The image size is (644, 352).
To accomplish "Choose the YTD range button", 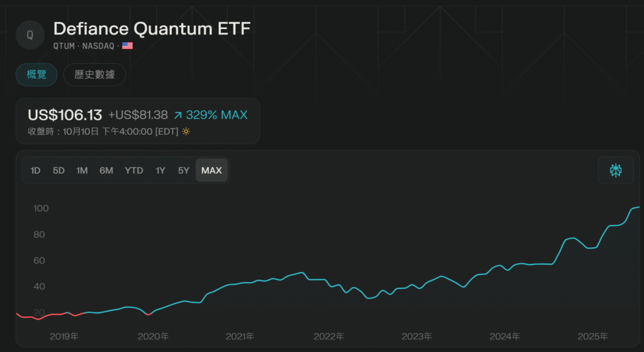I will 134,170.
